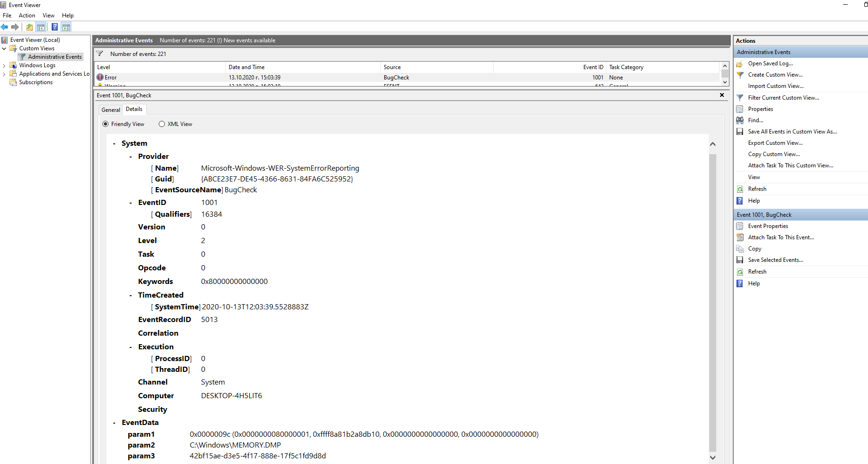Select Event Viewer (Local) root node
Viewport: 868px width, 464px height.
[x=35, y=40]
